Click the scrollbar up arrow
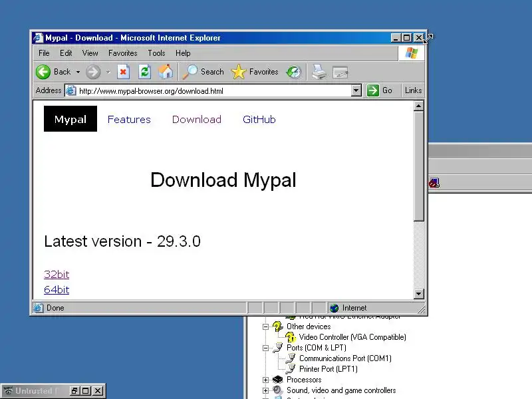 pos(419,106)
